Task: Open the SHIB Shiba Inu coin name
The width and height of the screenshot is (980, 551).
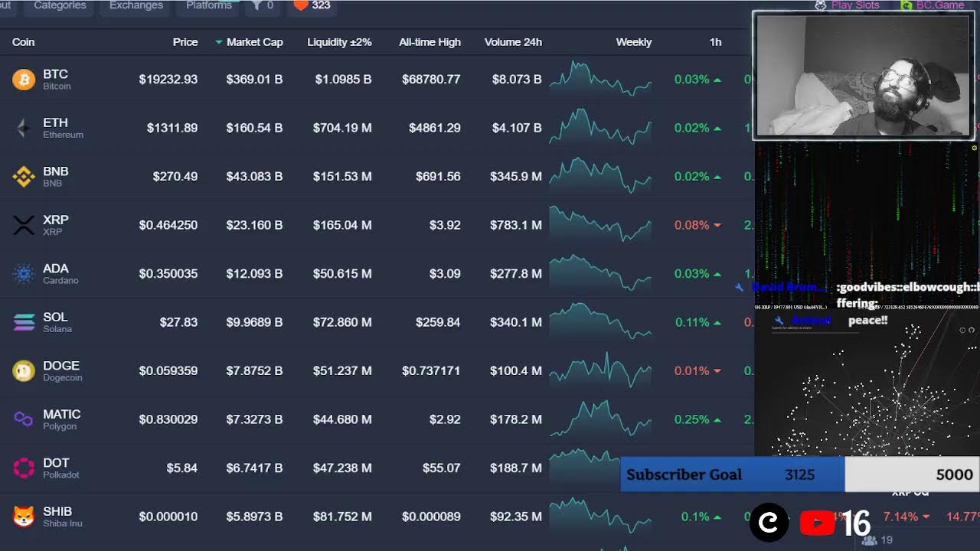Action: [63, 517]
